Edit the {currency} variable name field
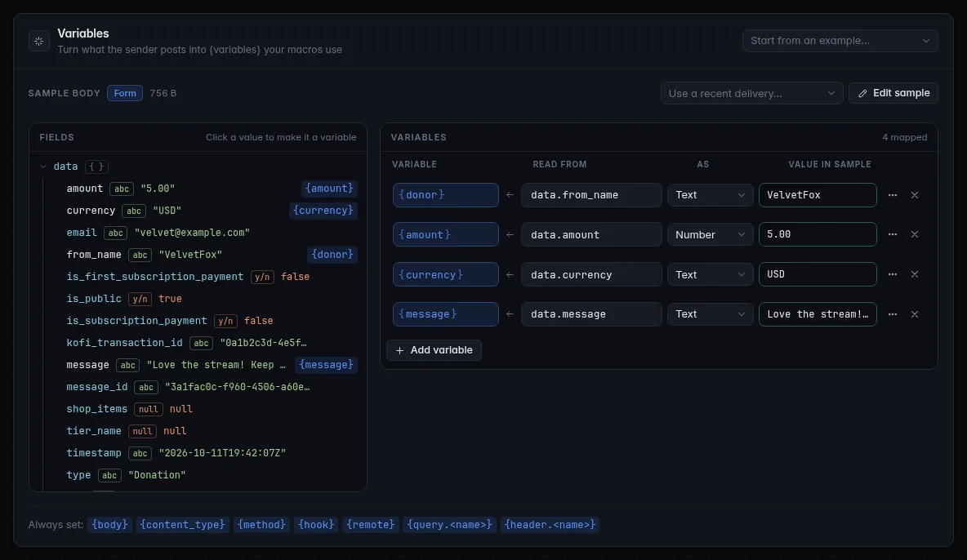 pos(445,274)
